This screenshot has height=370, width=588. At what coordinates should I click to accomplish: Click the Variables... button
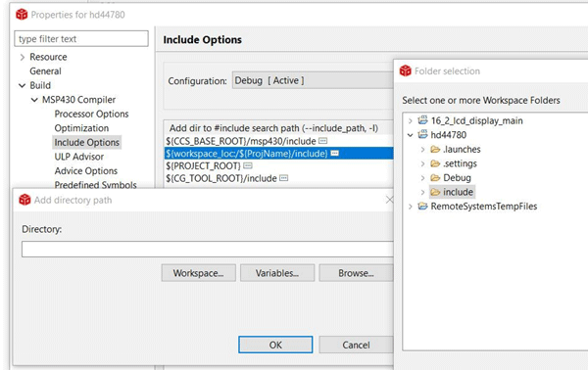tap(277, 273)
